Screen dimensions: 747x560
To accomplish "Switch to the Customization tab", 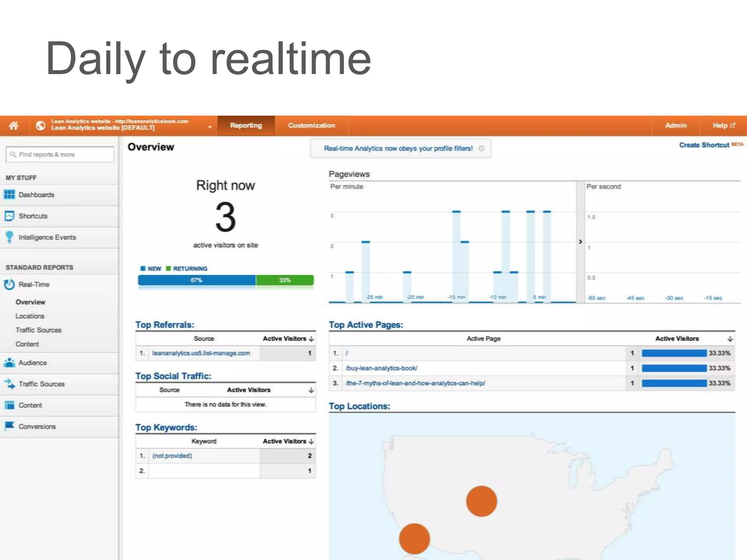I will coord(311,125).
